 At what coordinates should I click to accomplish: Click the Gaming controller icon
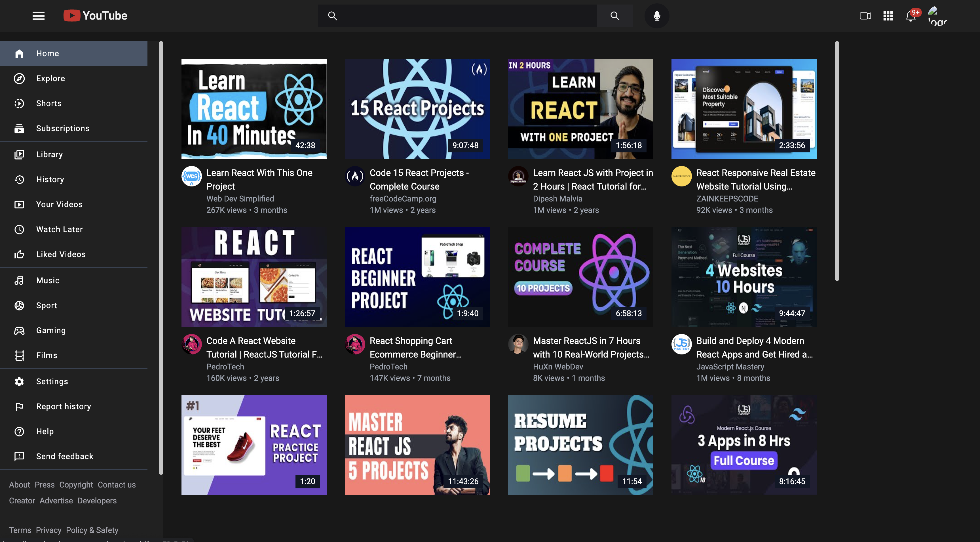click(x=19, y=331)
